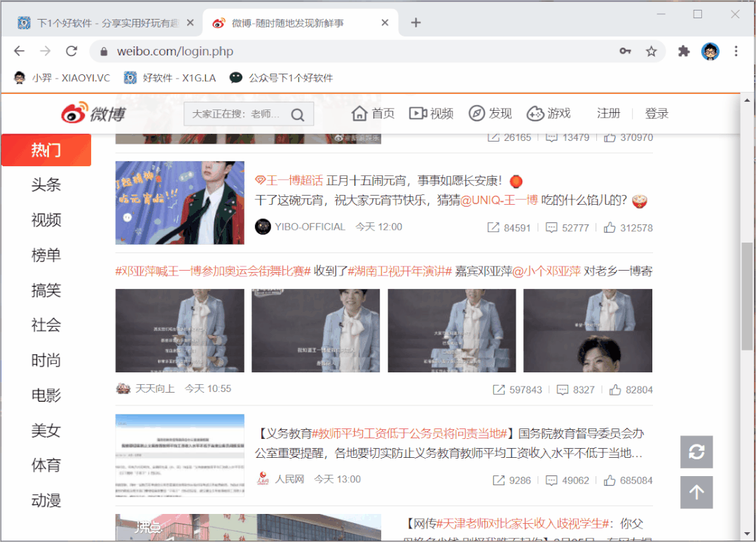Viewport: 756px width, 542px height.
Task: Click 登录 to log in
Action: pos(657,114)
